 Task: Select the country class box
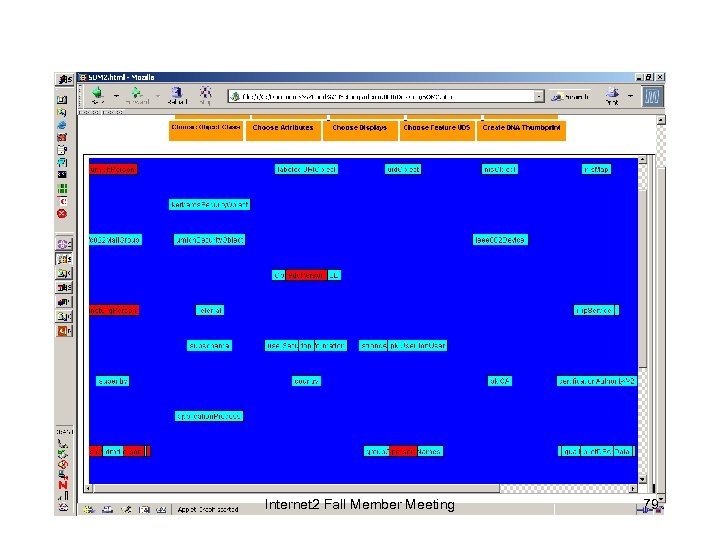point(306,381)
